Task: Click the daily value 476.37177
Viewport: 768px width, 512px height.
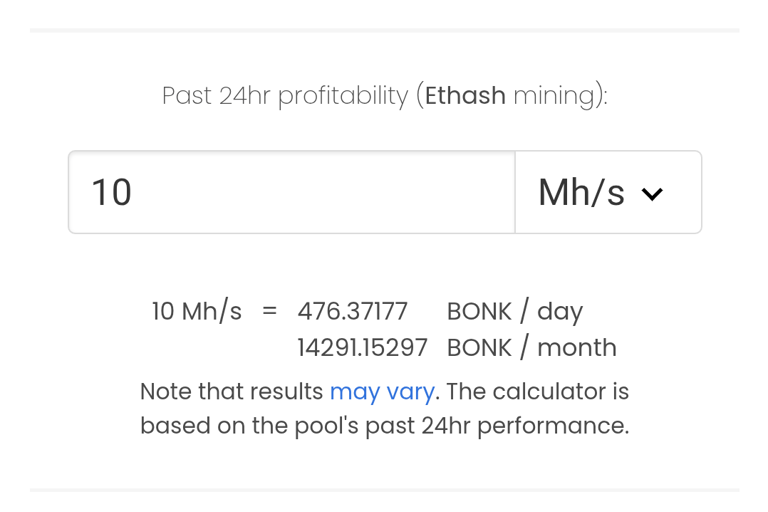Action: pos(352,311)
